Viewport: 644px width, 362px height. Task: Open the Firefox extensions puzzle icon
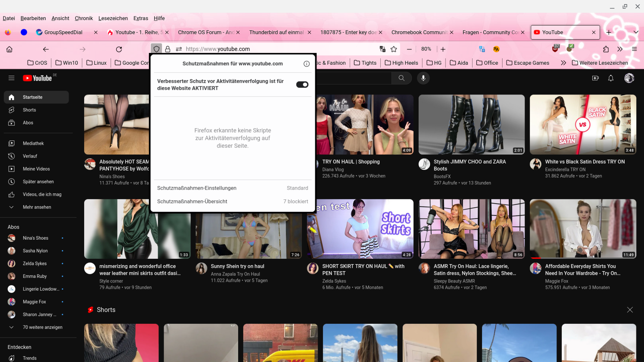606,49
